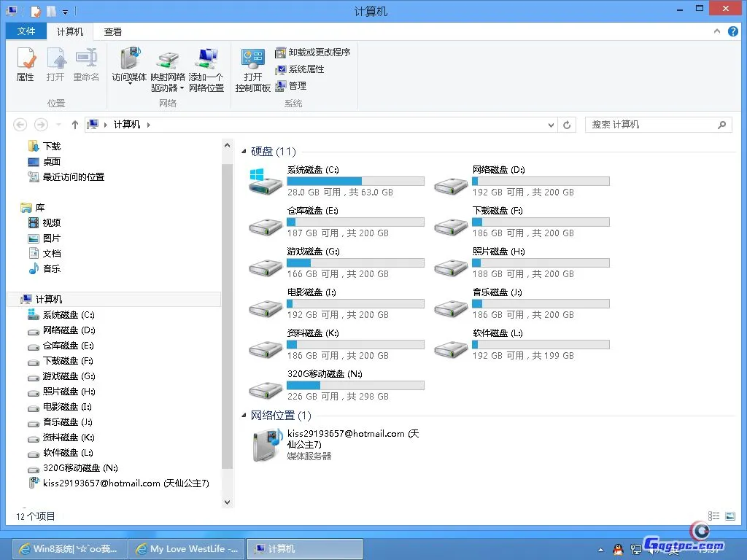Collapse the 硬盘 (11) group
Viewport: 747px width, 560px height.
point(243,151)
